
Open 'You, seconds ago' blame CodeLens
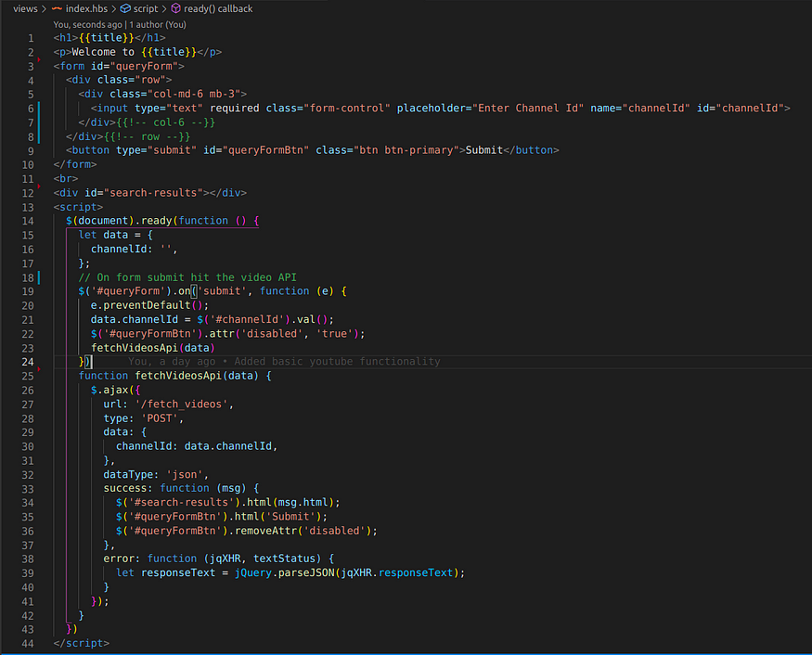coord(87,24)
